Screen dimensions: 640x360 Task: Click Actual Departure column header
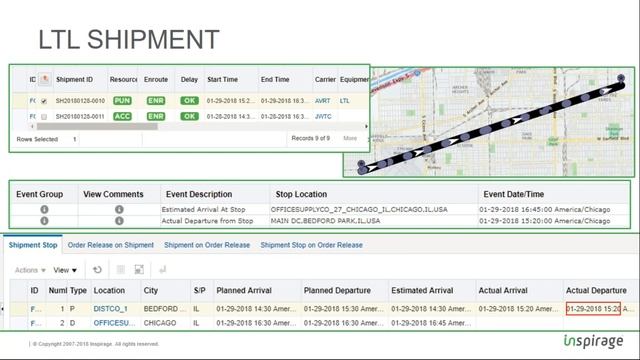pos(596,291)
